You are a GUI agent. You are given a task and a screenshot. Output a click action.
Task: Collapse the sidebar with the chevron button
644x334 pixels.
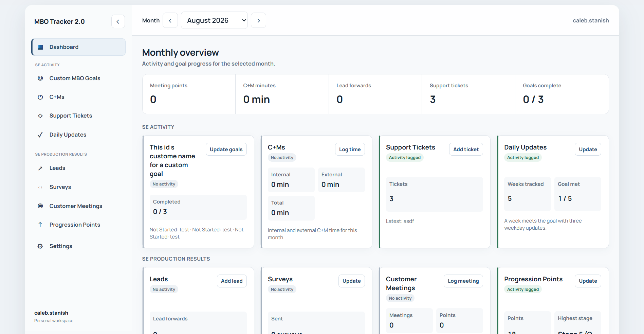[x=118, y=21]
